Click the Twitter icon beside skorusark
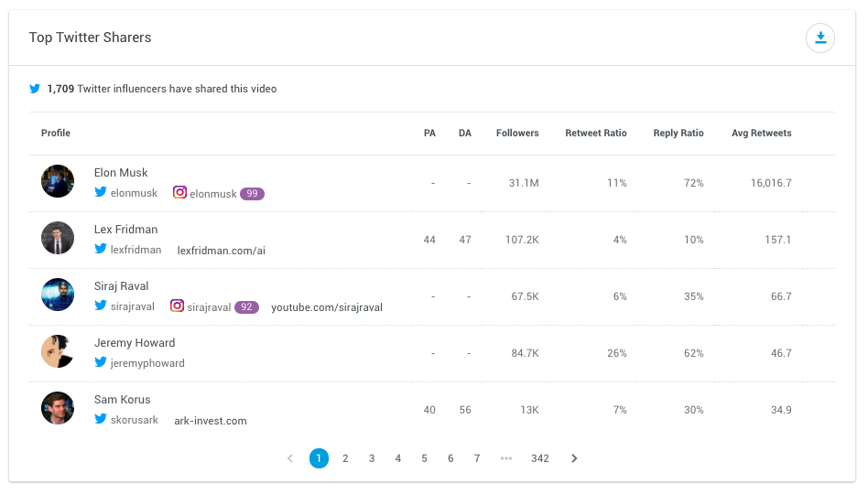This screenshot has height=494, width=868. [101, 420]
